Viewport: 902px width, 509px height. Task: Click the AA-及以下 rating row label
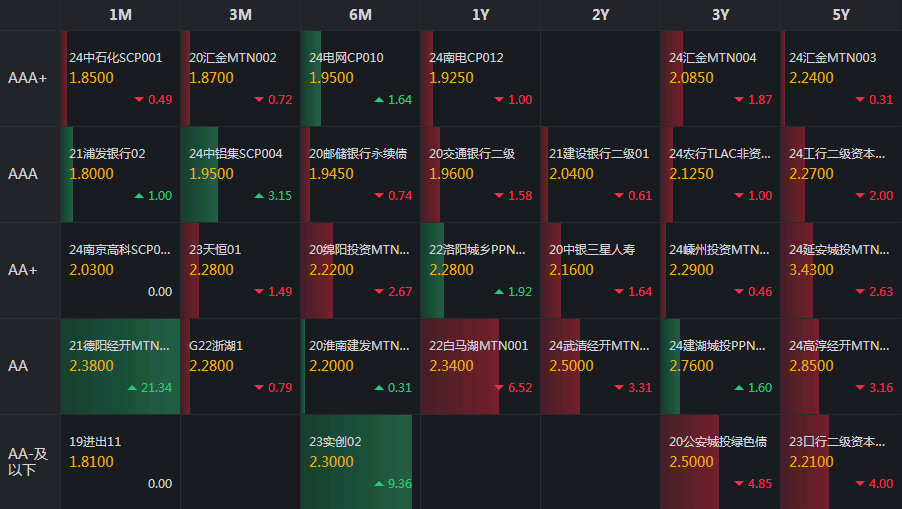point(28,462)
